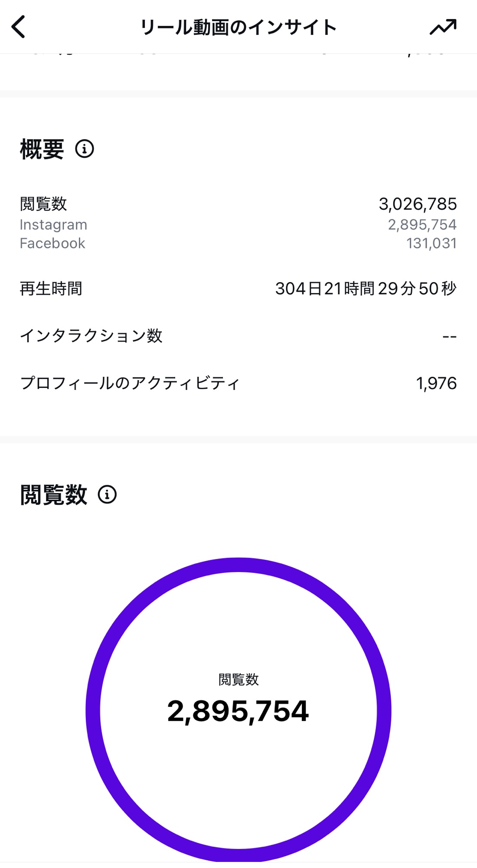Click the bold 閲覧数 section heading
Screen dimensions: 477x868
(x=54, y=495)
